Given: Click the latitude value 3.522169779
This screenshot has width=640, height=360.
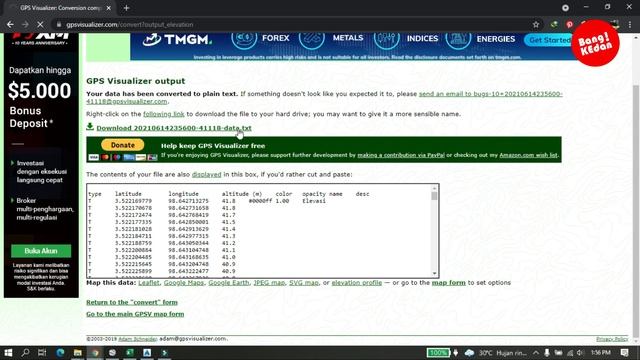Looking at the screenshot, I should click(133, 201).
